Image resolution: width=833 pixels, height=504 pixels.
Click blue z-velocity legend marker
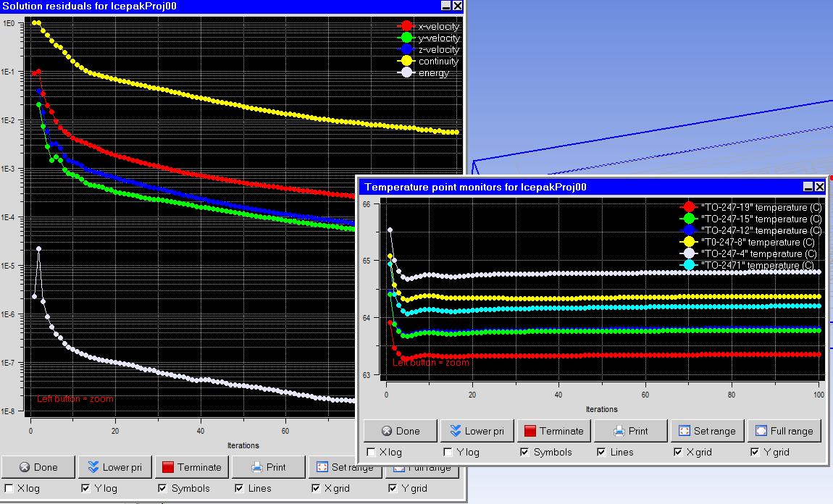pos(406,49)
